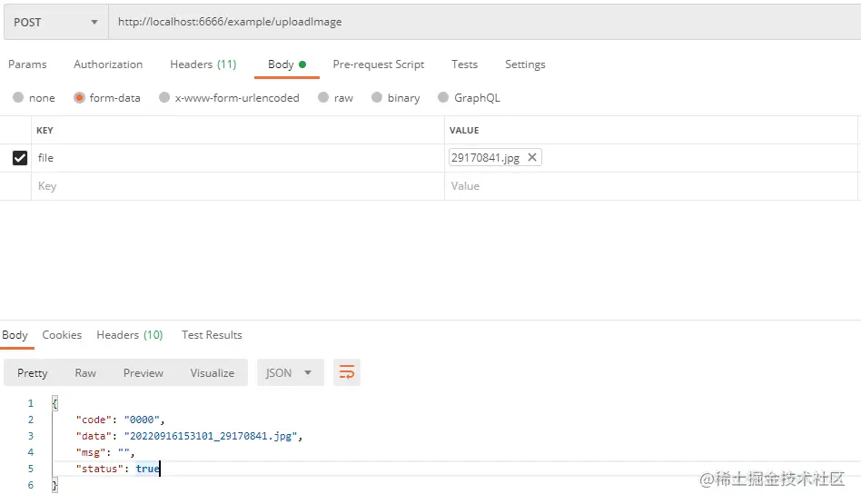Open the Settings tab

525,64
